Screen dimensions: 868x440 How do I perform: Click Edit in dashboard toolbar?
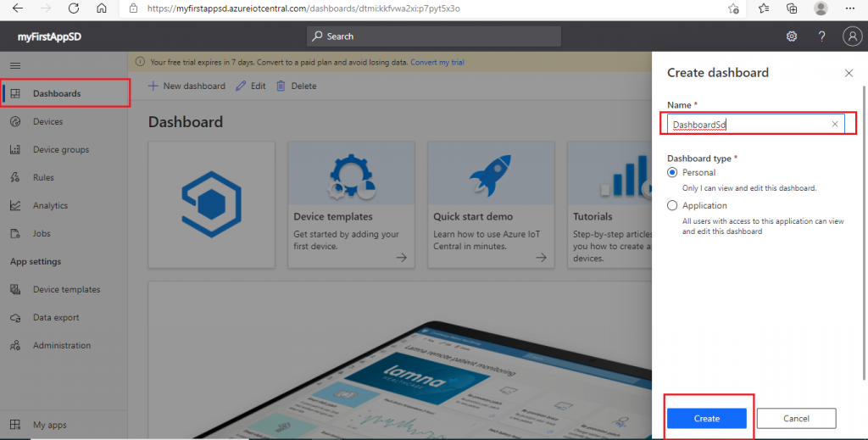tap(251, 86)
